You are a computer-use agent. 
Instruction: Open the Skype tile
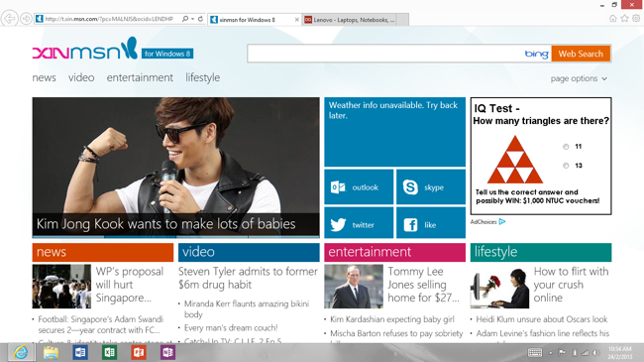(431, 187)
